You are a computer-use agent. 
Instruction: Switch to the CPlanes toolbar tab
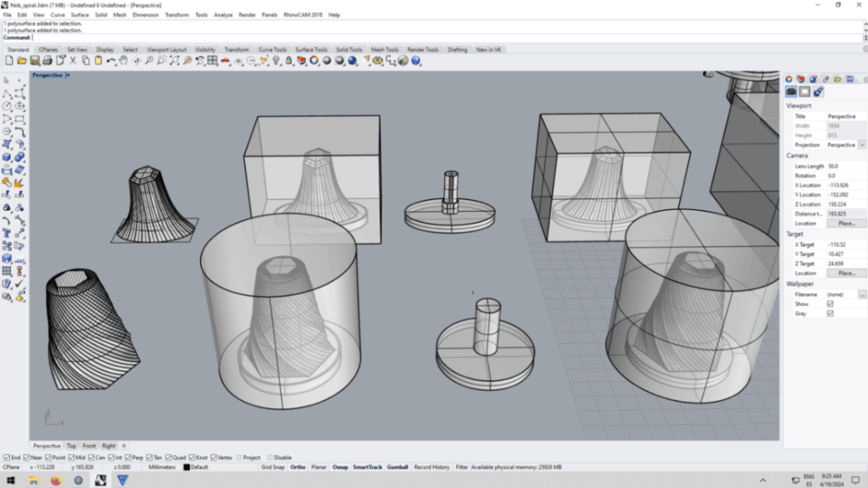[48, 49]
